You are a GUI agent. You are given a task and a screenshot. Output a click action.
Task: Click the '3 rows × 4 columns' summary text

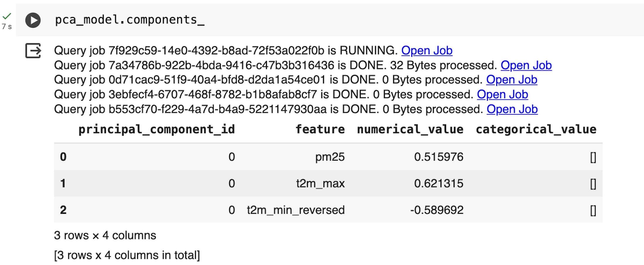pos(105,235)
